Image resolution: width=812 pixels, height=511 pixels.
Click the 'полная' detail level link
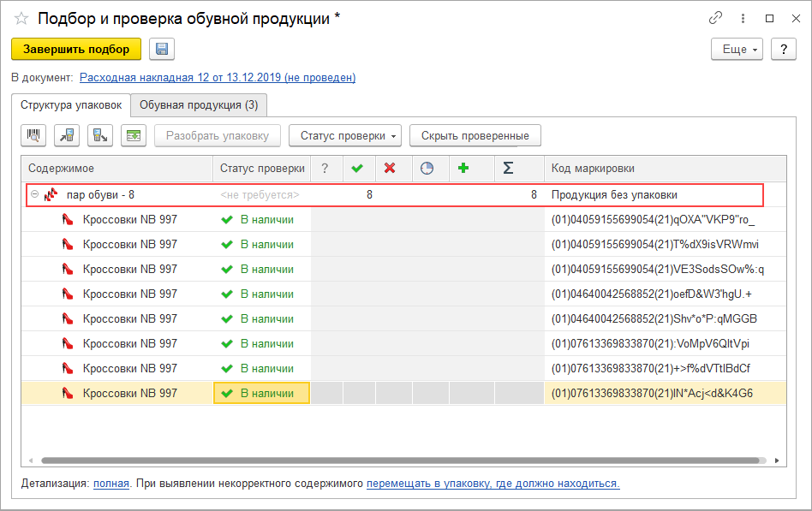tap(110, 484)
